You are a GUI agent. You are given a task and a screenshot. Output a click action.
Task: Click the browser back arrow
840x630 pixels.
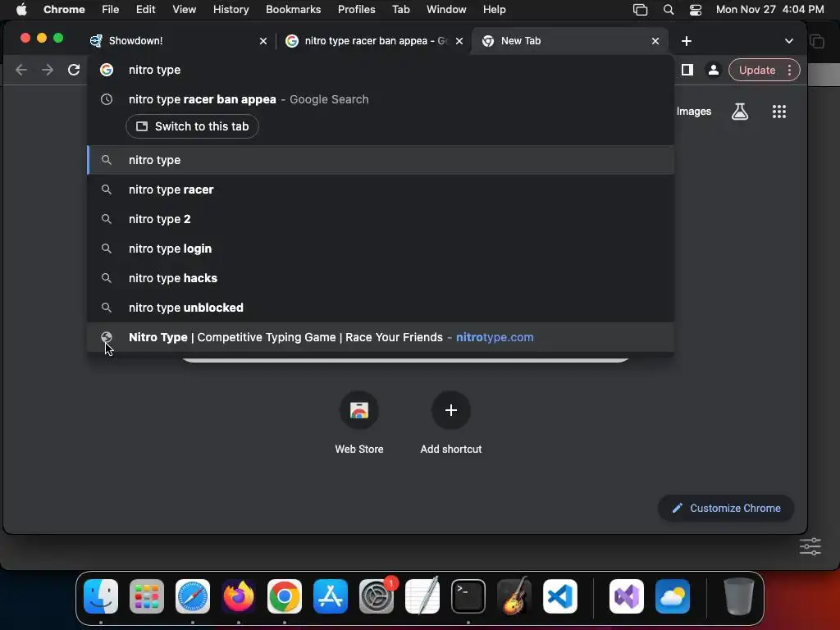click(x=21, y=70)
